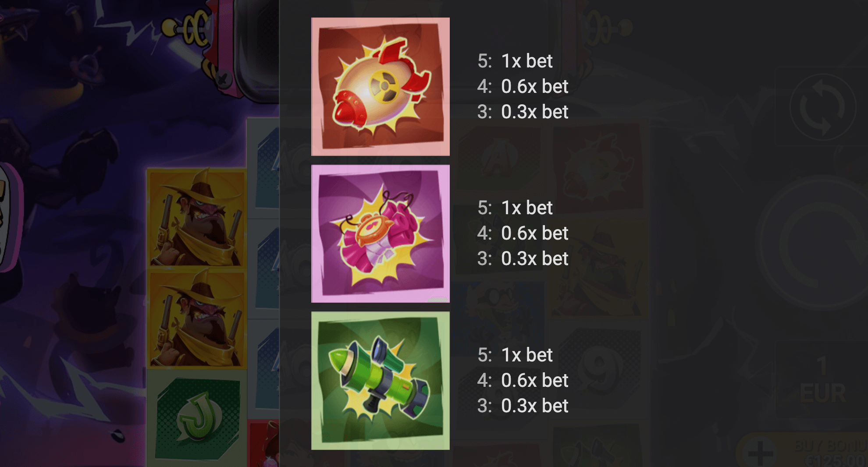Viewport: 868px width, 467px height.
Task: Click the bazooka symbol '5: 1x bet' payout
Action: pyautogui.click(x=515, y=355)
